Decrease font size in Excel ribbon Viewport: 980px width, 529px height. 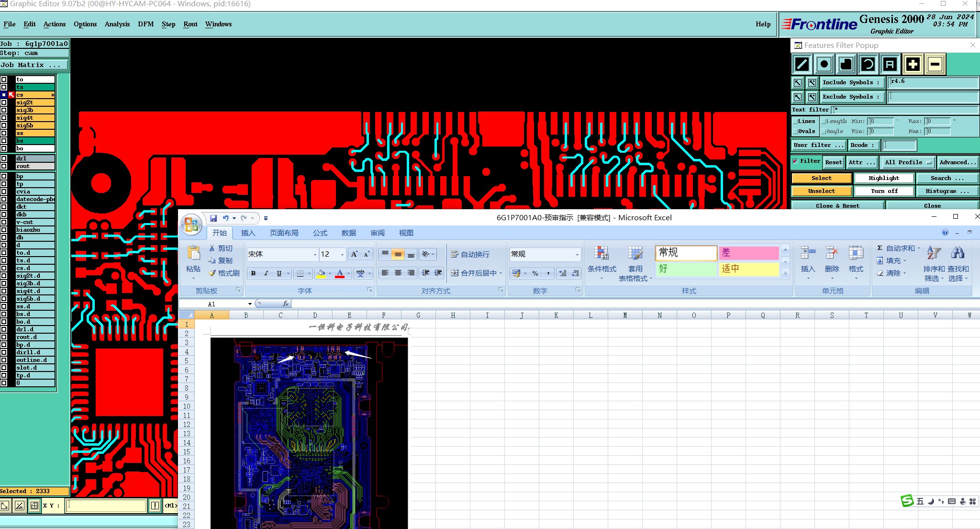click(x=367, y=254)
